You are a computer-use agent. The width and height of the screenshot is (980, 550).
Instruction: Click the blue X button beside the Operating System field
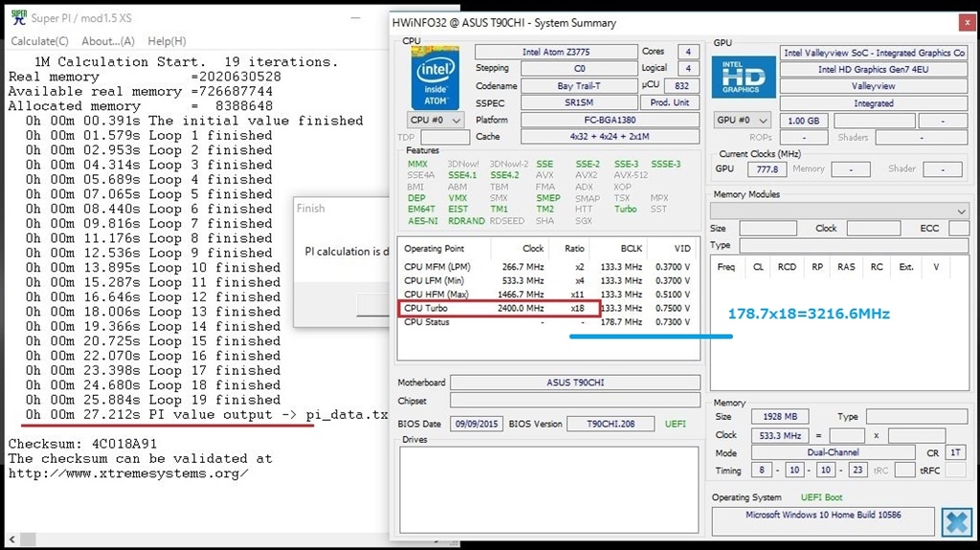coord(956,522)
